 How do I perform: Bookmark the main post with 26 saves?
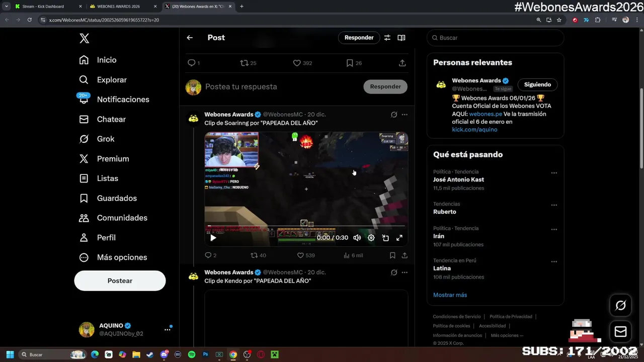tap(350, 63)
